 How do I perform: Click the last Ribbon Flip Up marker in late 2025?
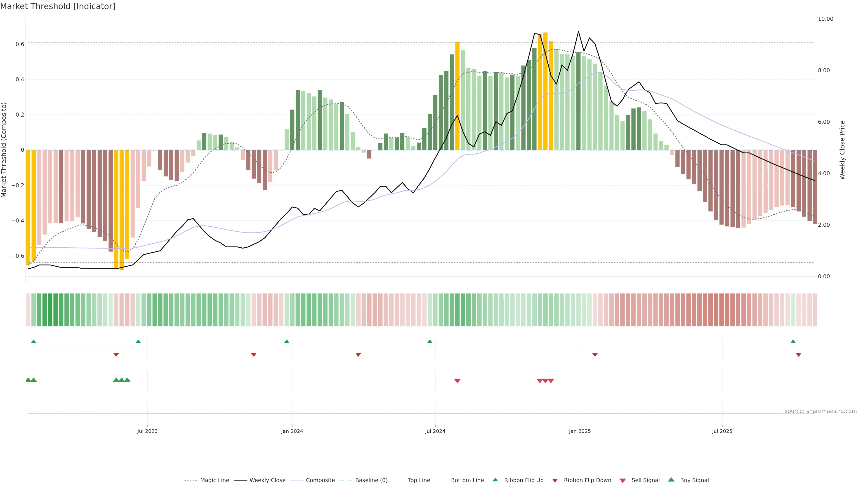click(x=793, y=342)
